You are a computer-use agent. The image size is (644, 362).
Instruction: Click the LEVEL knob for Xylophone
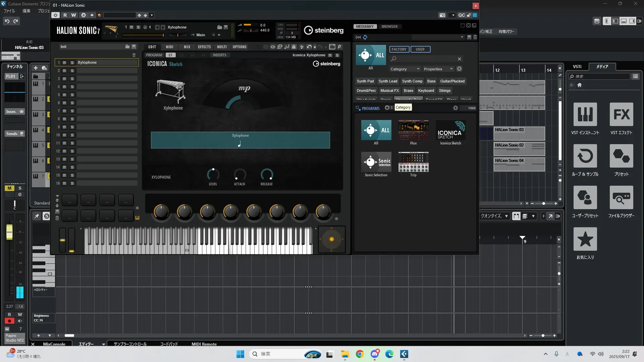coord(213,174)
